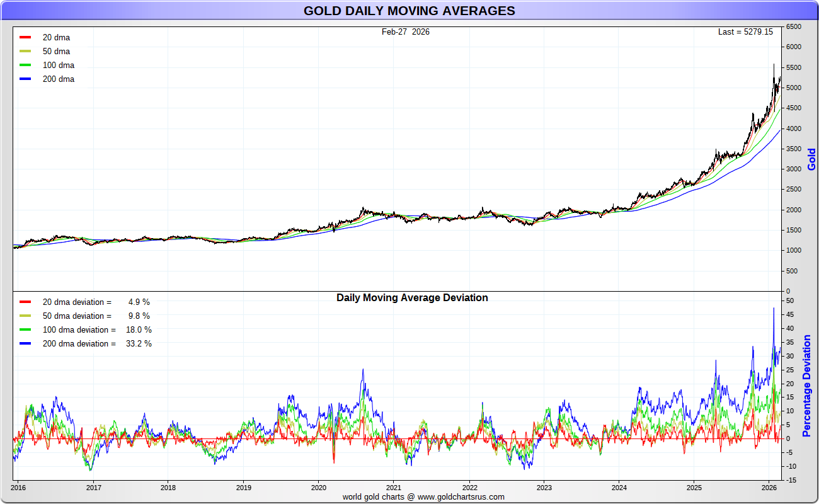Click the red 20 dma legend swatch
Image resolution: width=819 pixels, height=504 pixels.
point(25,38)
